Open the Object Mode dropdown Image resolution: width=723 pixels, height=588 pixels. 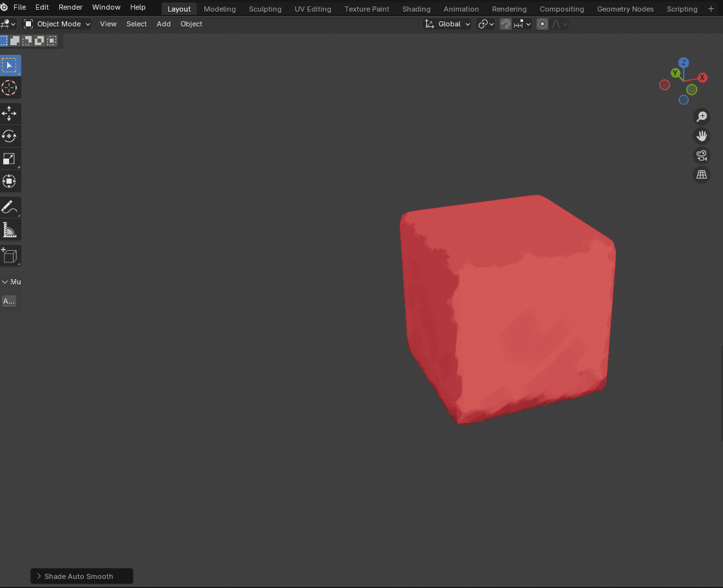[57, 24]
